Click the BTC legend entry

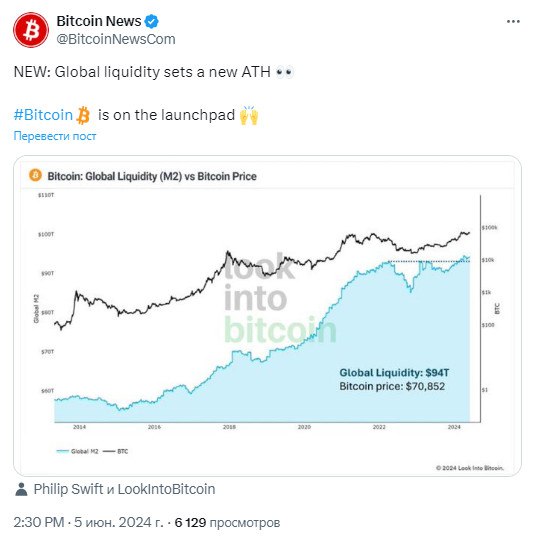pos(116,451)
